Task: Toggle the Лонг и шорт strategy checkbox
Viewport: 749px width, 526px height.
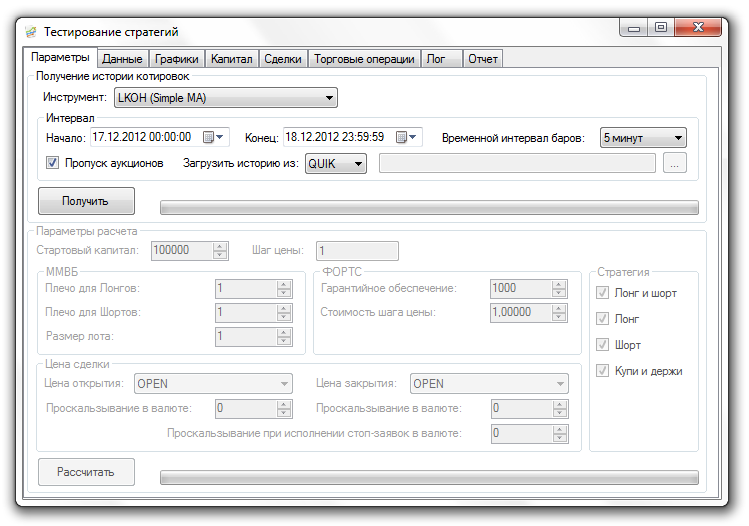Action: click(603, 293)
